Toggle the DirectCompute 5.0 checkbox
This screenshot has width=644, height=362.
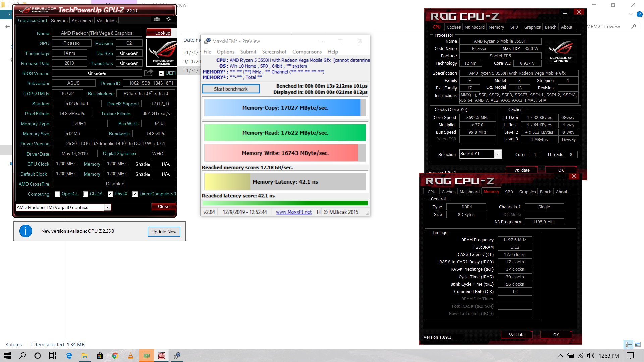135,194
